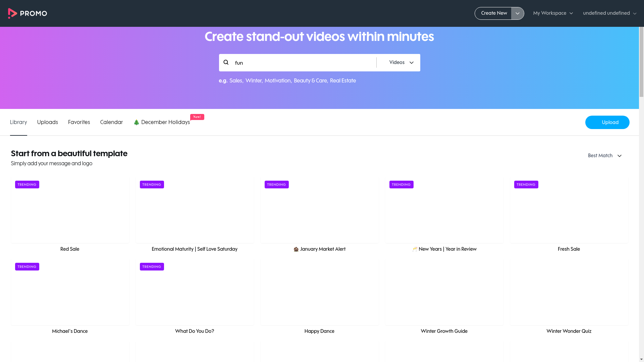Click the Fresh Sale title text
Viewport: 644px width, 362px height.
coord(569,249)
